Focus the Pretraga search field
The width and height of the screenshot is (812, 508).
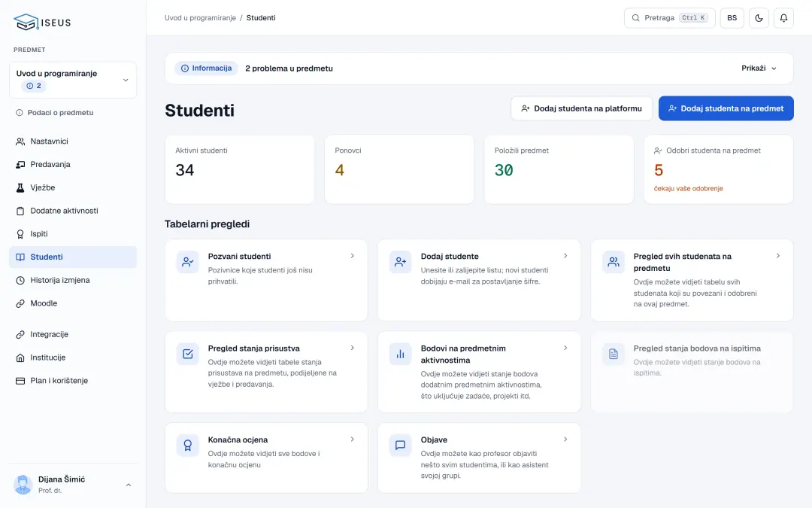tap(670, 18)
